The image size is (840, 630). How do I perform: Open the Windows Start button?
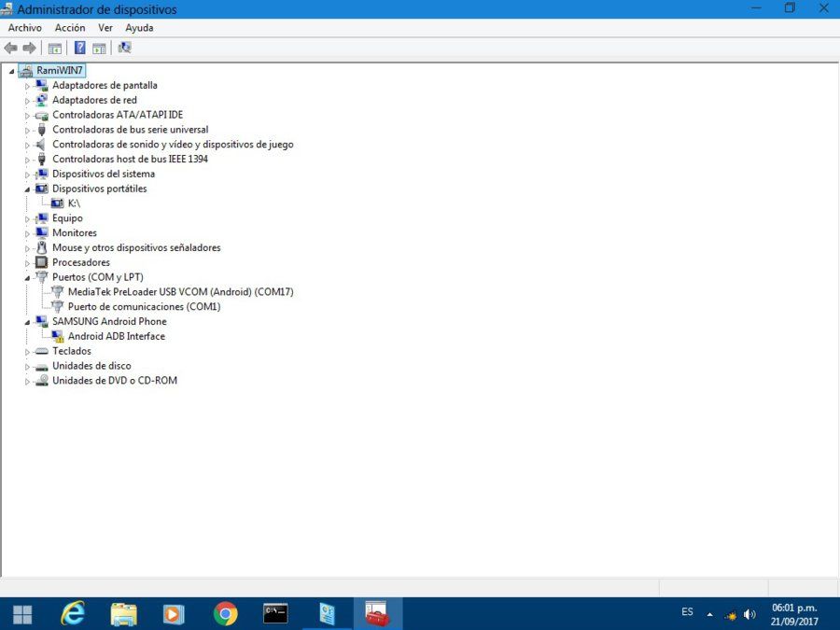(22, 614)
